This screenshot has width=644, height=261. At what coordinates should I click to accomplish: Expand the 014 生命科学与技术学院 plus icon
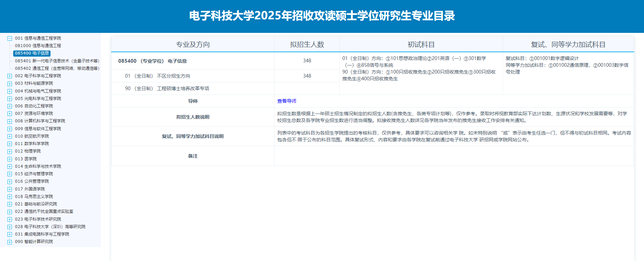(10, 167)
